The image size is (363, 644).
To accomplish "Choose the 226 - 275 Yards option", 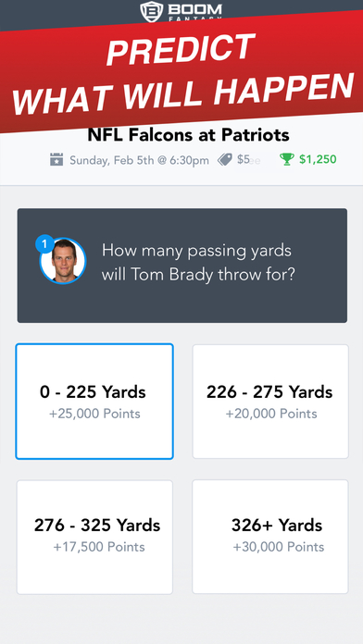I will 270,402.
